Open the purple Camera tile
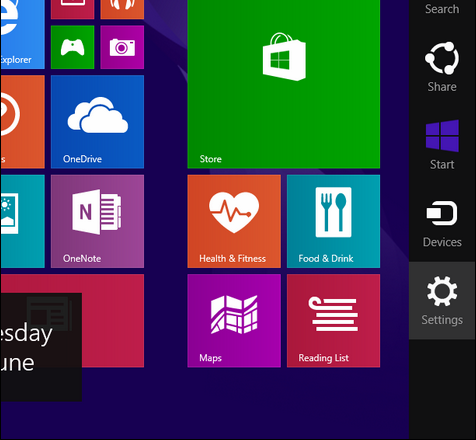The height and width of the screenshot is (440, 476). [122, 47]
